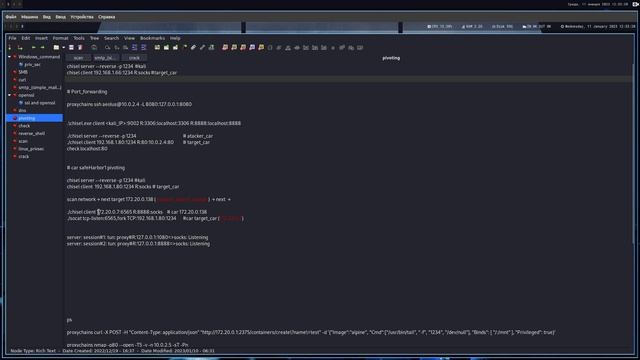Select the dns tree node
640x360 pixels.
[x=22, y=111]
